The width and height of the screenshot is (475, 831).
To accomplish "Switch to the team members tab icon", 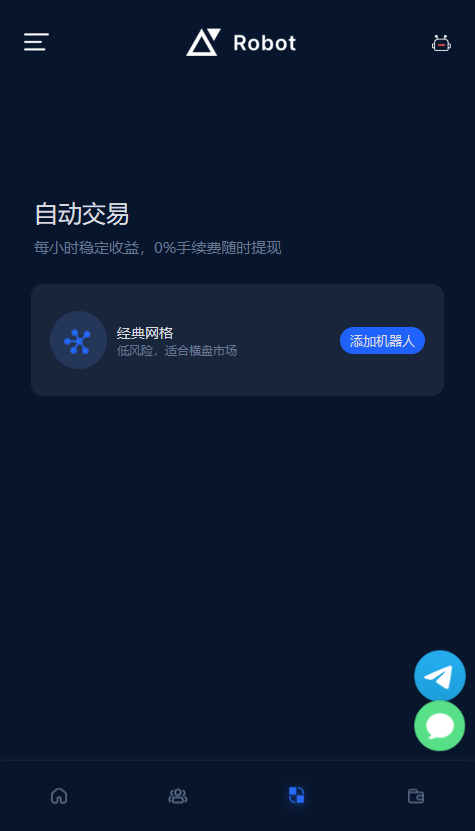I will click(x=178, y=795).
